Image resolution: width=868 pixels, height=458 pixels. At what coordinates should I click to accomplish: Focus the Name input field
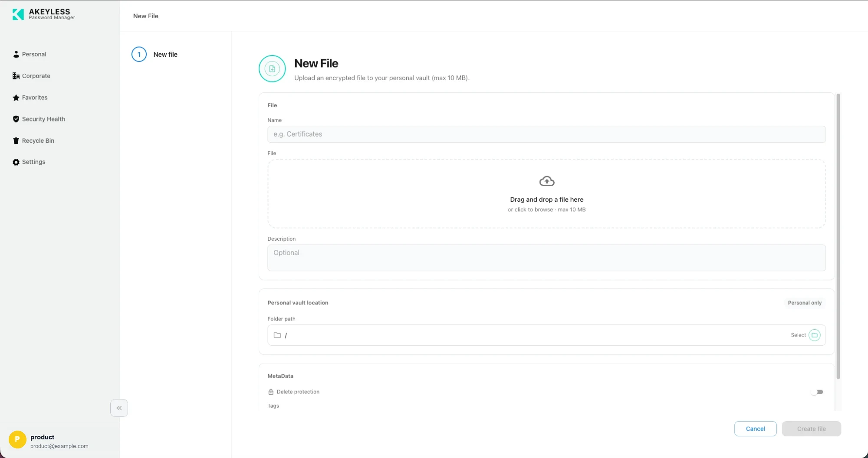point(546,134)
